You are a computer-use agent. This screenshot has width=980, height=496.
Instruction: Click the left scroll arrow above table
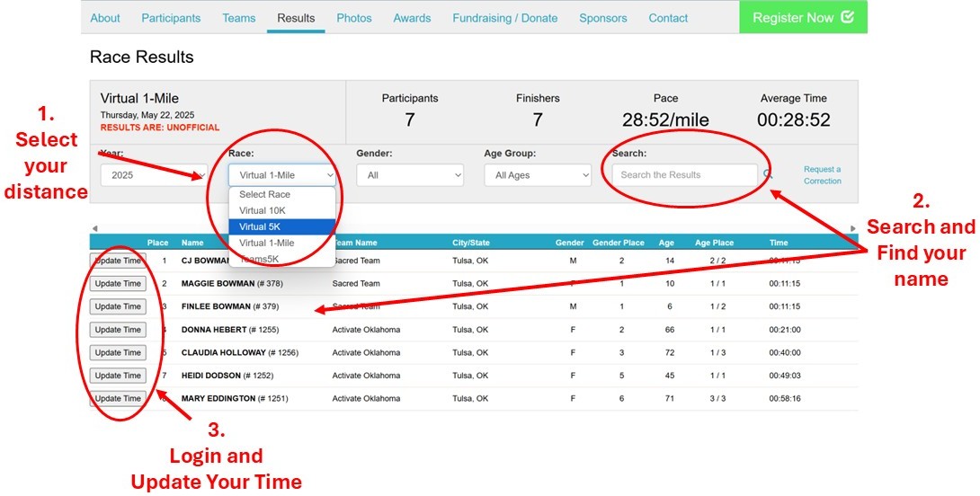(x=94, y=228)
